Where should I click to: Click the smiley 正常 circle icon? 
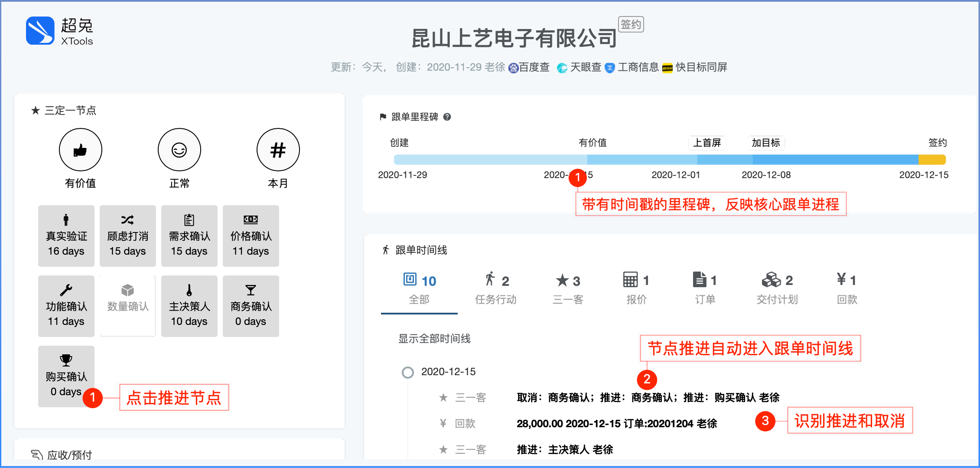[x=179, y=150]
